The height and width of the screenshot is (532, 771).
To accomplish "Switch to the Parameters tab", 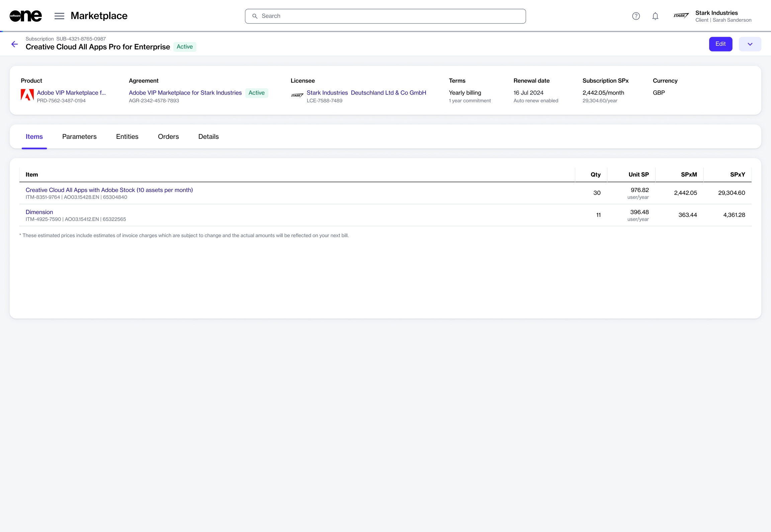I will [x=79, y=136].
